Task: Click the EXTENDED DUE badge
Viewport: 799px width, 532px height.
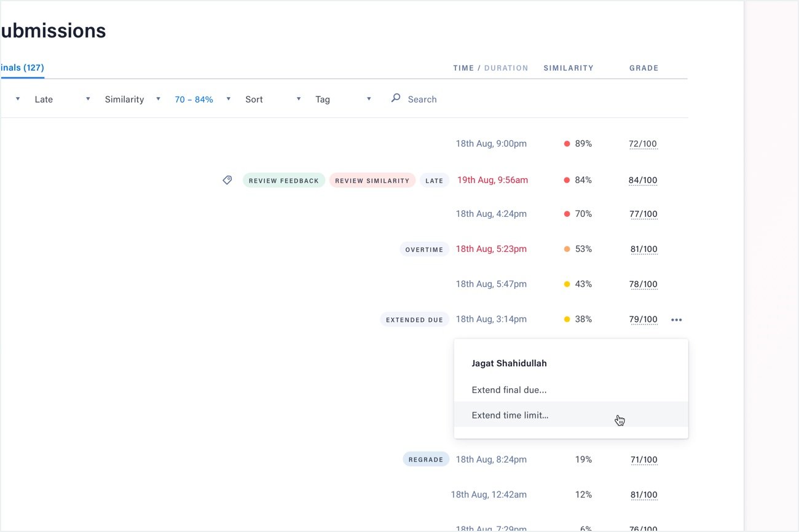Action: point(414,319)
